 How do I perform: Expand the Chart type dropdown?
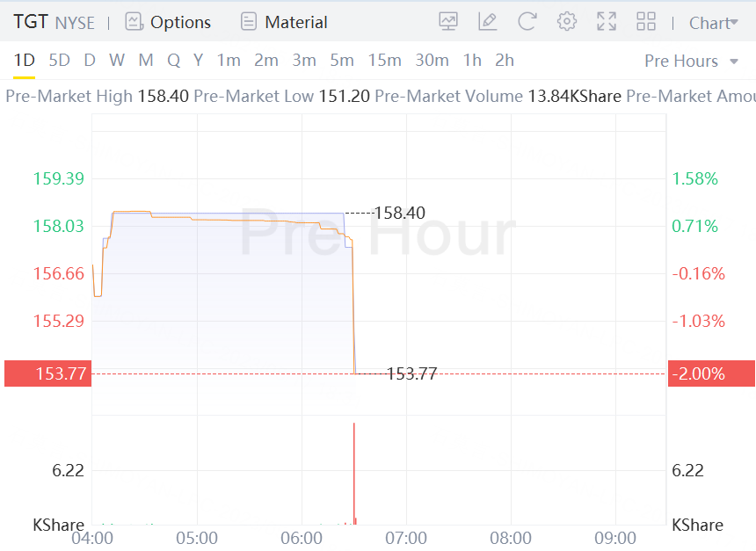click(713, 23)
